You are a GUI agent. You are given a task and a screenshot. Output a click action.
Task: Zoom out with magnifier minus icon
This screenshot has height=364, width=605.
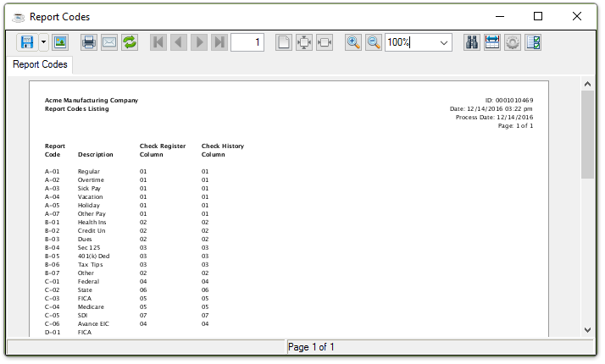click(x=374, y=42)
